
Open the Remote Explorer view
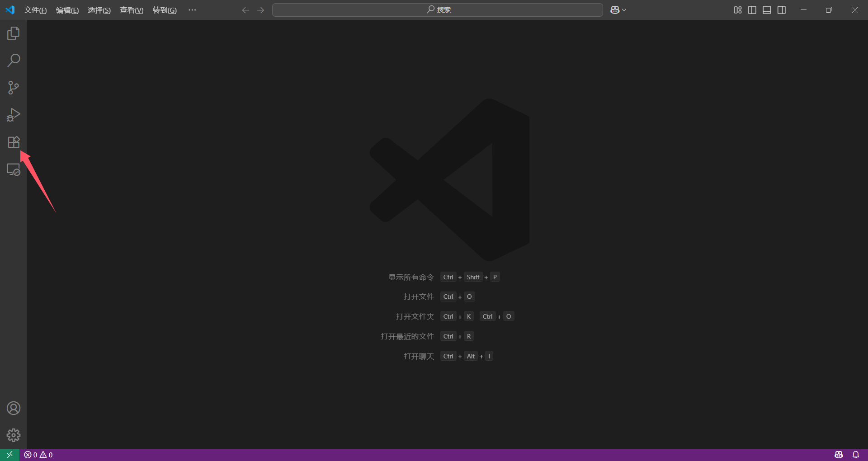click(14, 169)
